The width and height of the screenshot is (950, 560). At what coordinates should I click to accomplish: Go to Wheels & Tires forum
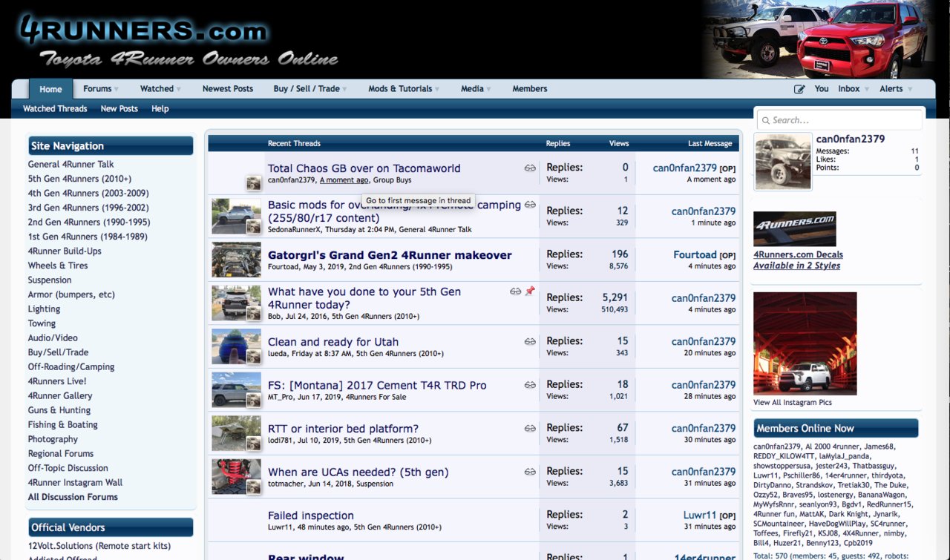(58, 266)
